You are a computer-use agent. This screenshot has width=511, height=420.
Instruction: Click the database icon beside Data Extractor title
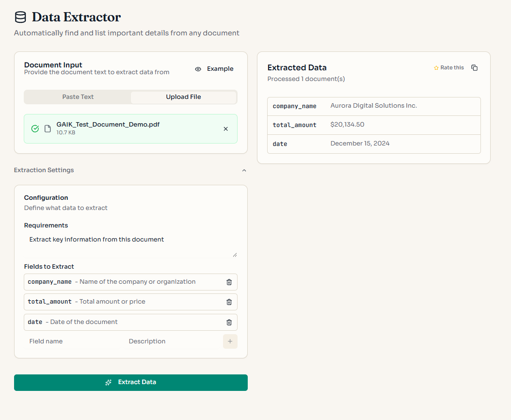point(20,16)
